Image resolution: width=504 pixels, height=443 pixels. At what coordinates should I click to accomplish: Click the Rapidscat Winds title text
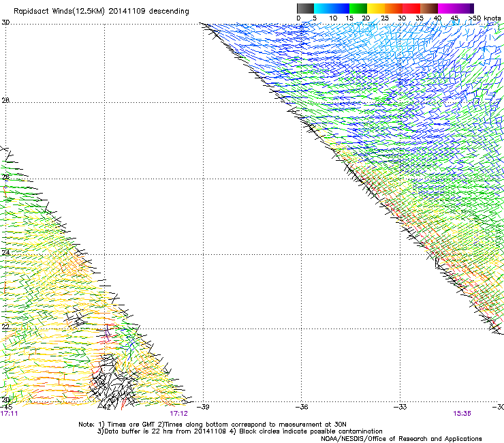[101, 11]
